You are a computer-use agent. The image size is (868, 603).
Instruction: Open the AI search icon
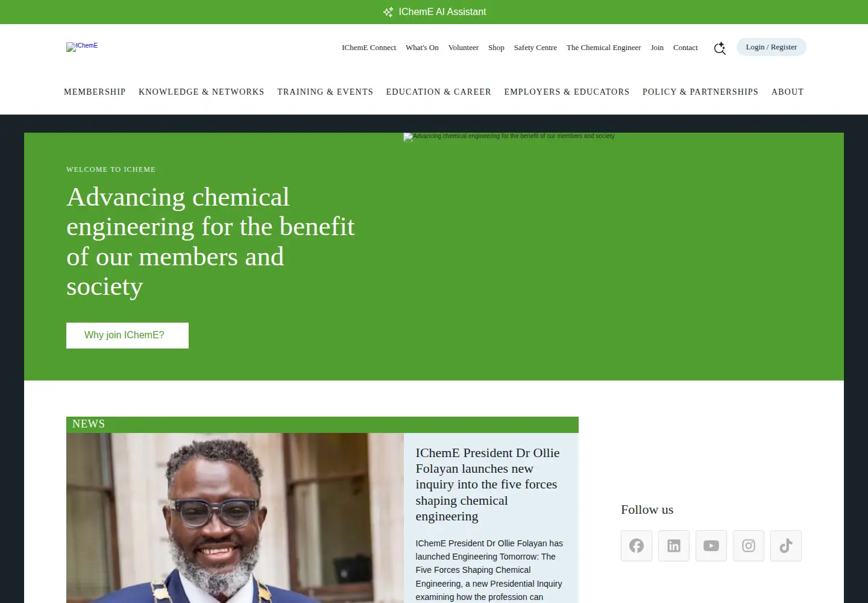point(720,48)
